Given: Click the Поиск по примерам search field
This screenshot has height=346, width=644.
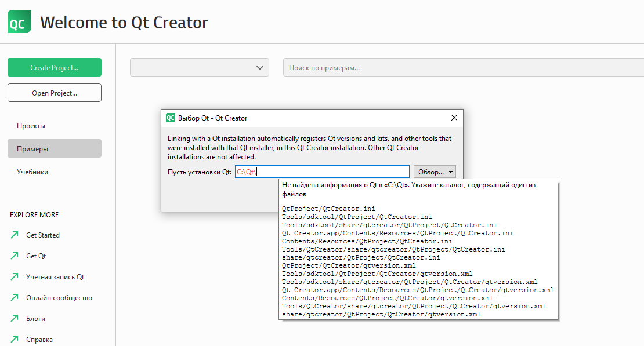Looking at the screenshot, I should [464, 67].
